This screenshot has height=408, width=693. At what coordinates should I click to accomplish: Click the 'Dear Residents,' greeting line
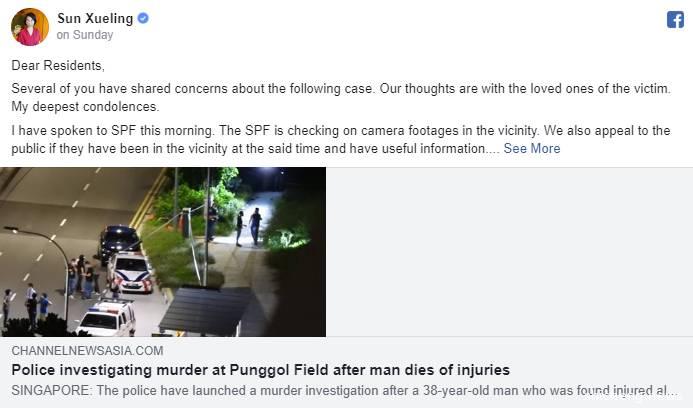click(58, 65)
